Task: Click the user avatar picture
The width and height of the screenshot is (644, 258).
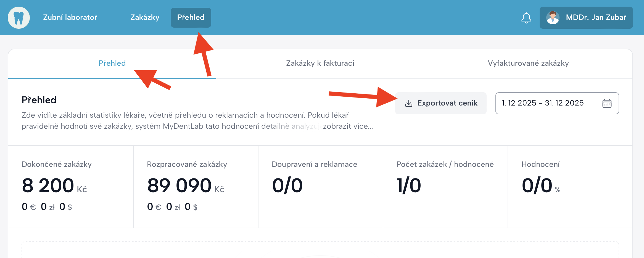Action: (553, 18)
